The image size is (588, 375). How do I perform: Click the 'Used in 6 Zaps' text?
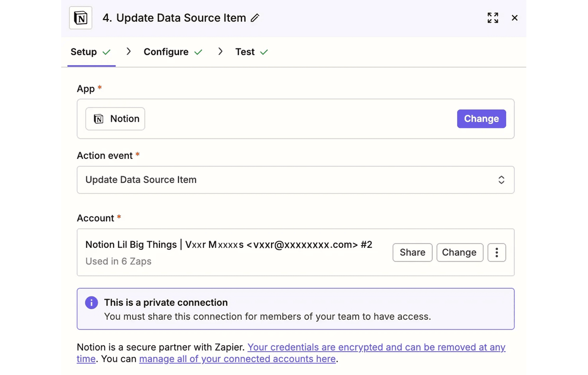(x=118, y=261)
